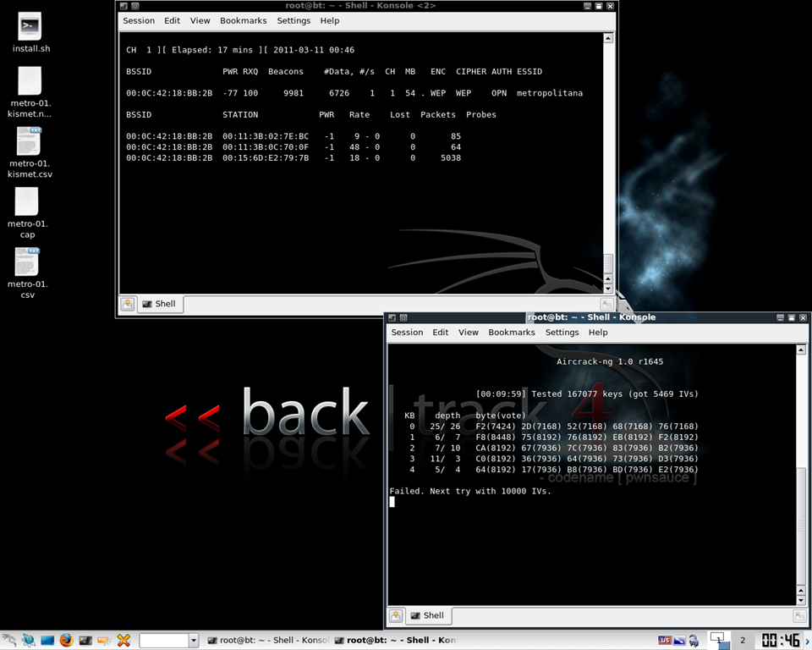Click packets value 5038 in station table

click(x=451, y=158)
